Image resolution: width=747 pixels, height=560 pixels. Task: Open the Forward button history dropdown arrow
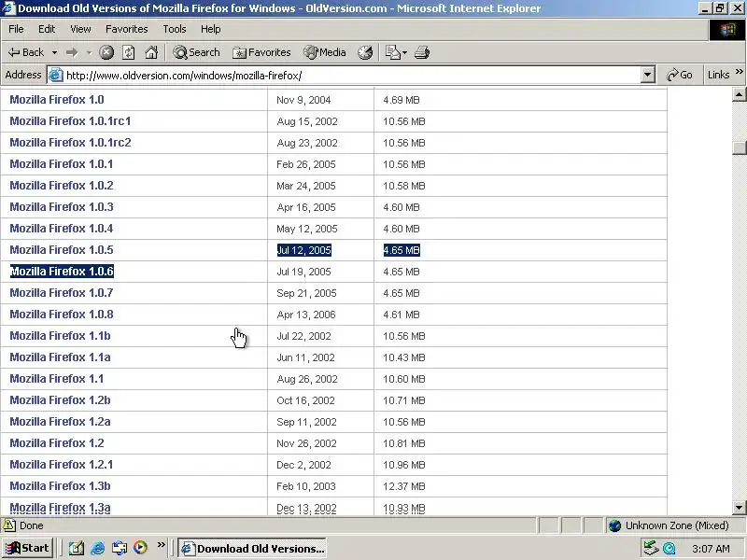(x=89, y=52)
